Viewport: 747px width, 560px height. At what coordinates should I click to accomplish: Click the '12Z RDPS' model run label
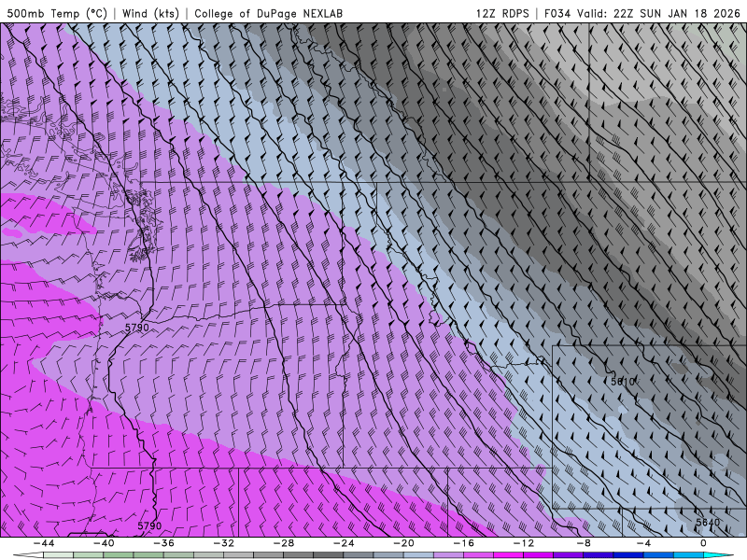click(502, 13)
